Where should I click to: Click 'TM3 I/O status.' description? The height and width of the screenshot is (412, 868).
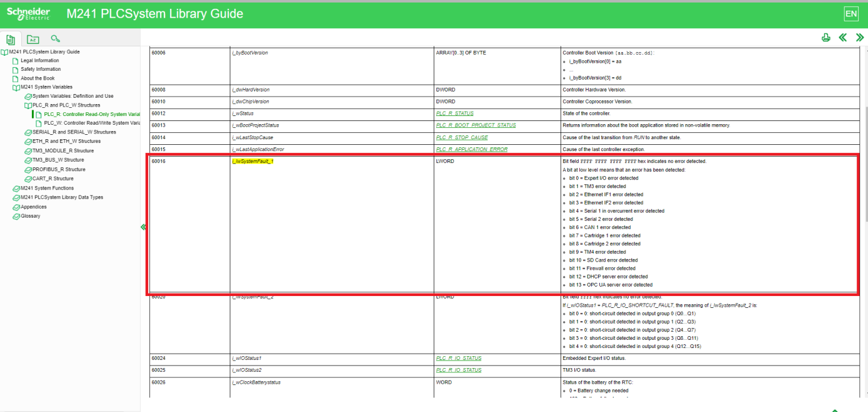click(580, 370)
